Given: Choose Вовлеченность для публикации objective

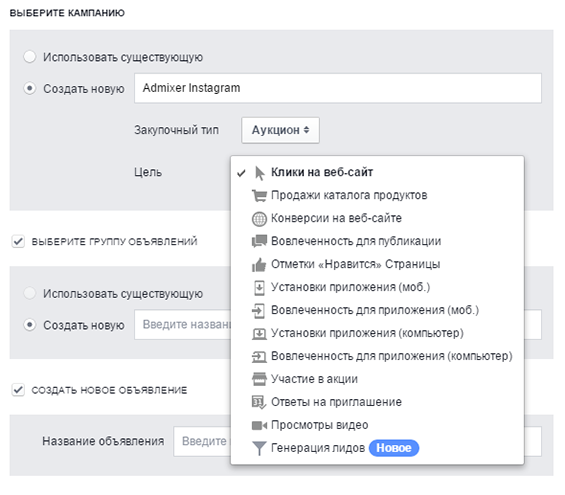Looking at the screenshot, I should (377, 241).
